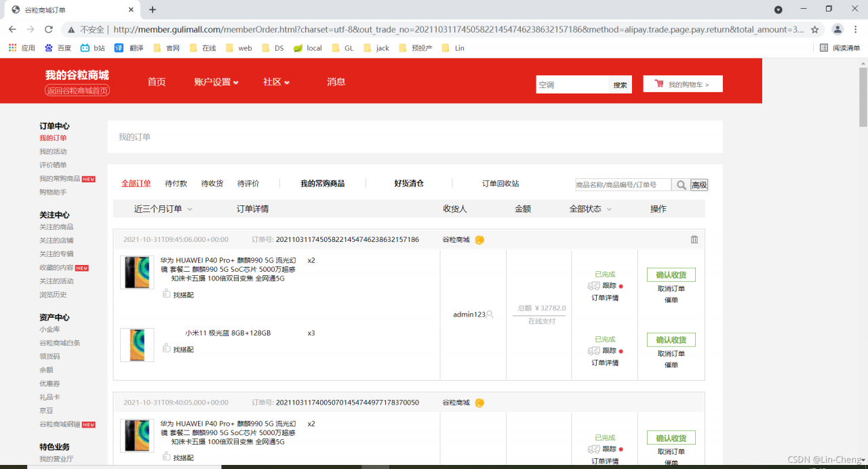Screen dimensions: 868x469
Task: Select the 待付款 tab
Action: (x=176, y=184)
